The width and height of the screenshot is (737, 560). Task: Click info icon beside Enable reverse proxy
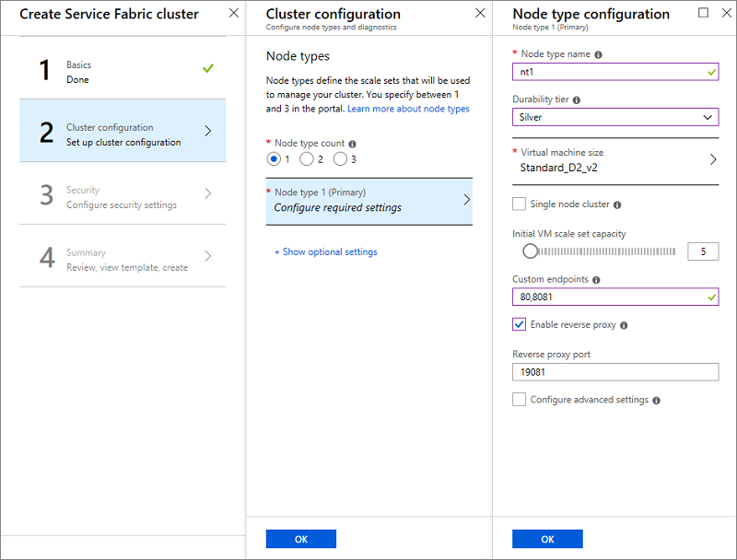pyautogui.click(x=625, y=325)
